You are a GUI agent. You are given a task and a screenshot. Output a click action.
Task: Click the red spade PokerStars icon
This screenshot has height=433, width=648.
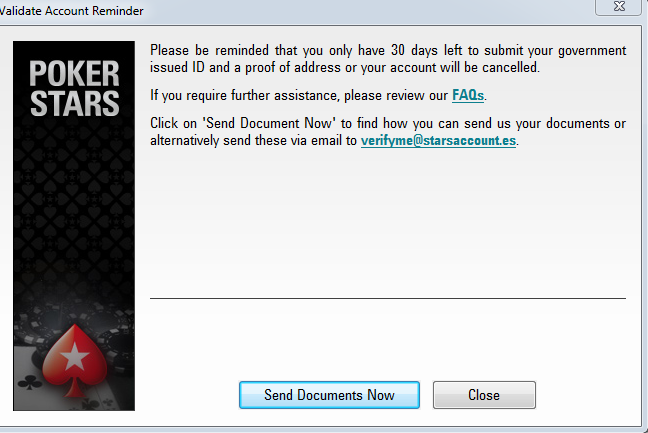coord(75,359)
